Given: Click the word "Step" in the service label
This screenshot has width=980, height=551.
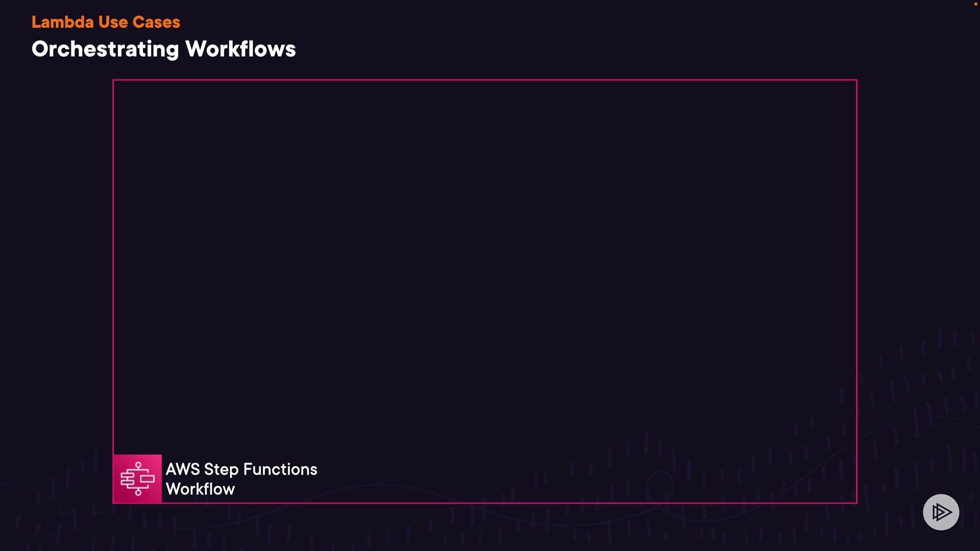Looking at the screenshot, I should tap(222, 469).
